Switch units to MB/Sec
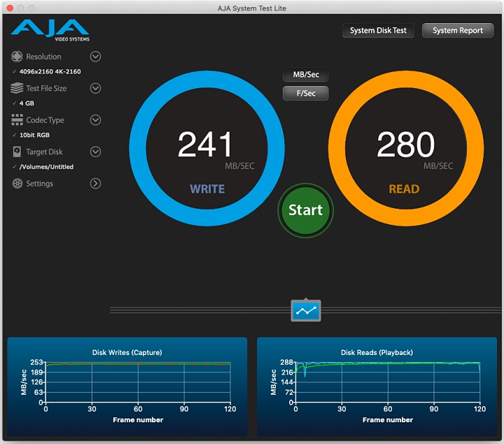This screenshot has width=504, height=444. pos(306,75)
